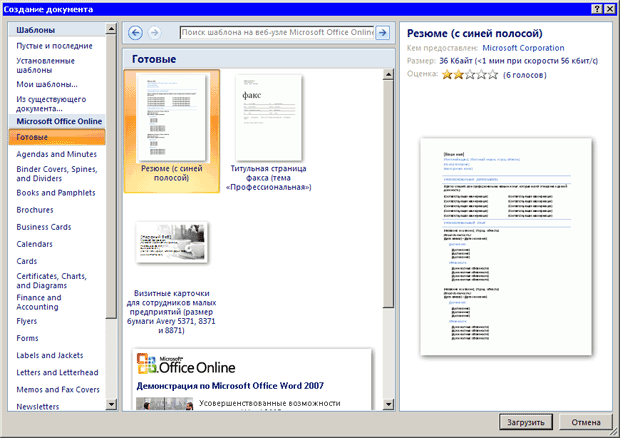Click the Back arrow navigation icon
Image resolution: width=620 pixels, height=438 pixels.
point(135,32)
